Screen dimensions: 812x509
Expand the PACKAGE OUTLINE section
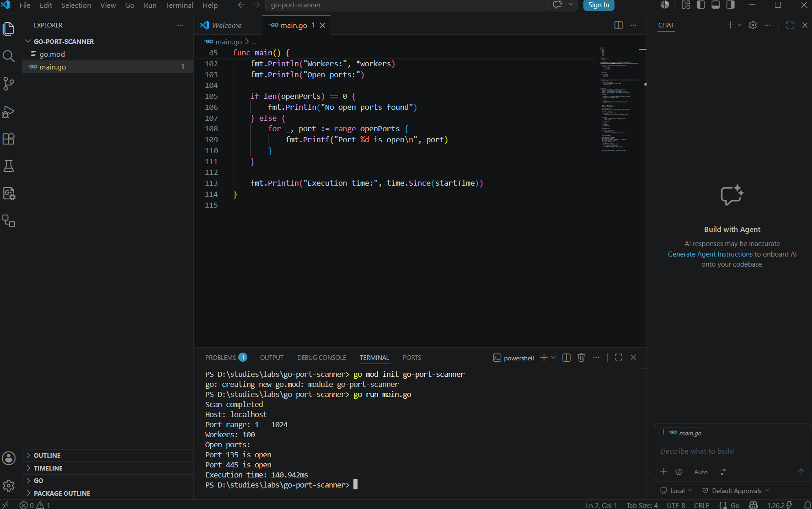(x=108, y=493)
